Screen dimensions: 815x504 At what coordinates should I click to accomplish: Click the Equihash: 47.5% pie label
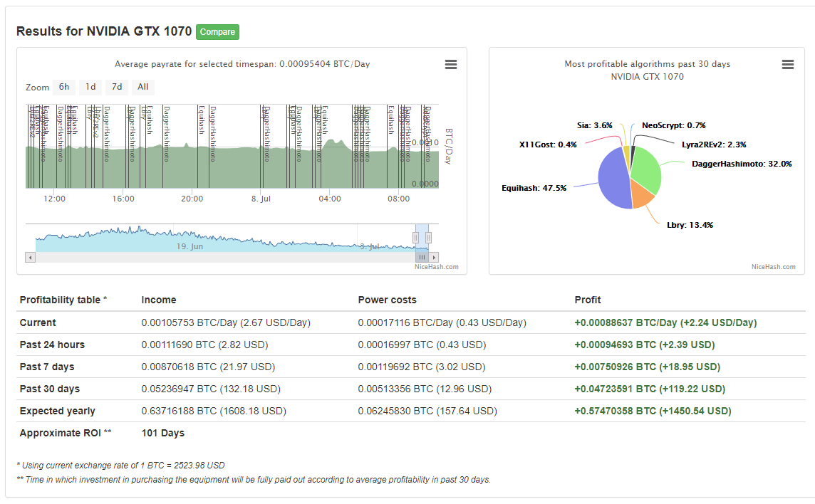click(x=534, y=188)
